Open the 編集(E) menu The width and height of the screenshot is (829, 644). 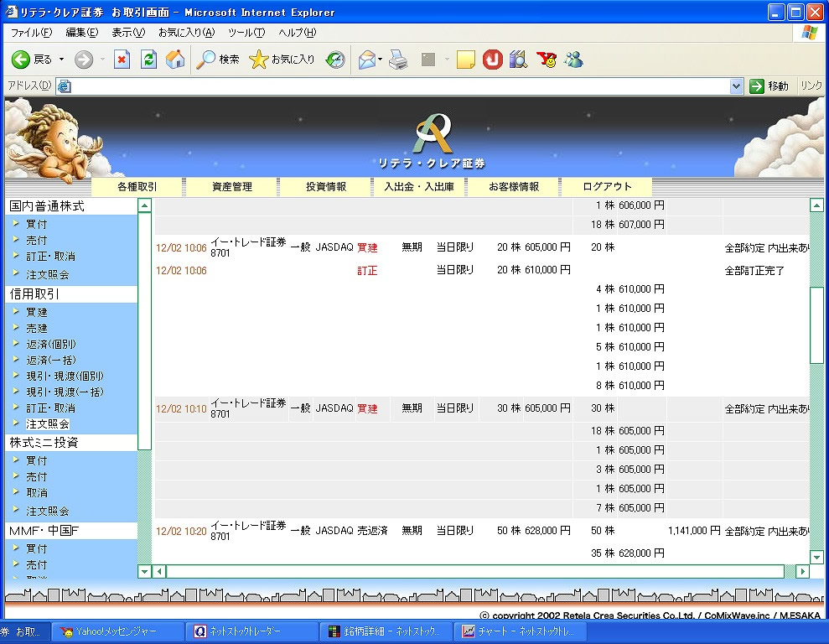tap(82, 33)
